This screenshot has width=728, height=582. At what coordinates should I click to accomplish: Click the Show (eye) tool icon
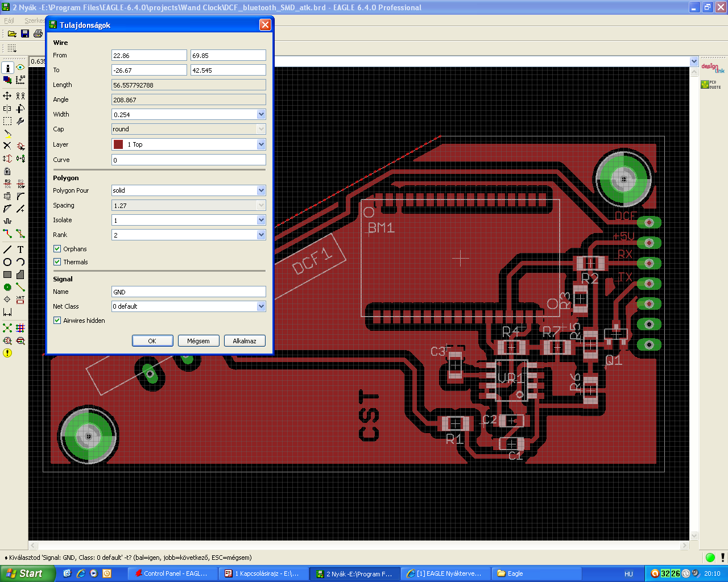pyautogui.click(x=20, y=68)
